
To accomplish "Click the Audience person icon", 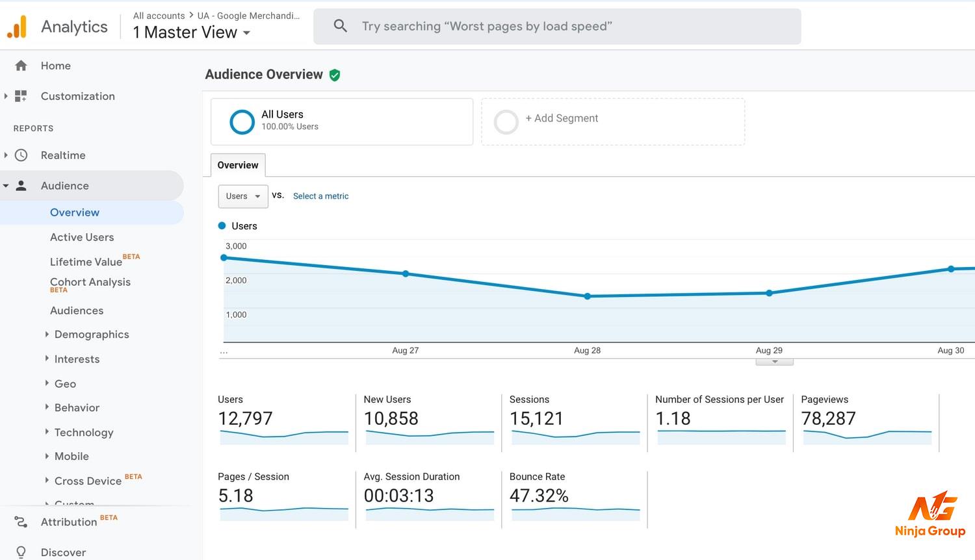I will tap(21, 186).
